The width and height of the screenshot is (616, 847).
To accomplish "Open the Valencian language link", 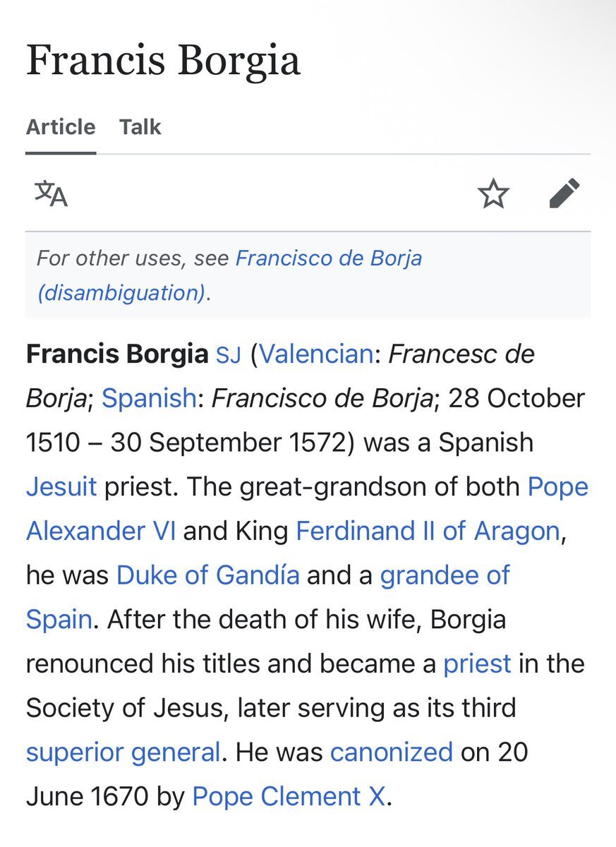I will (x=316, y=354).
